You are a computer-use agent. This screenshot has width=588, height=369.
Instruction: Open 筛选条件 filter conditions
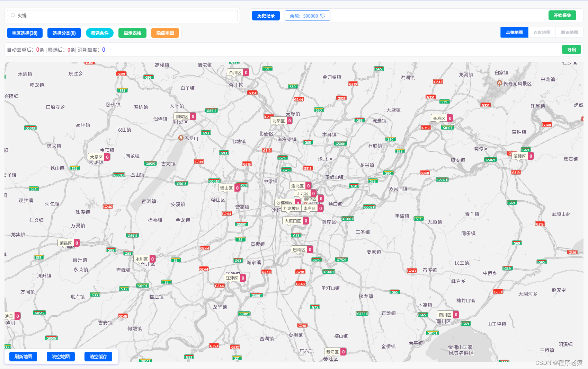pos(100,33)
